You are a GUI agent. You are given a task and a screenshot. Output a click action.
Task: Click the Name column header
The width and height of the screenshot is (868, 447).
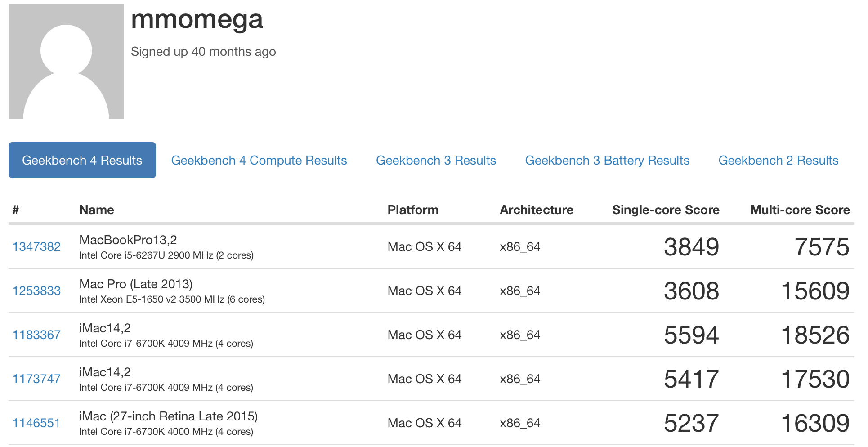pyautogui.click(x=97, y=210)
